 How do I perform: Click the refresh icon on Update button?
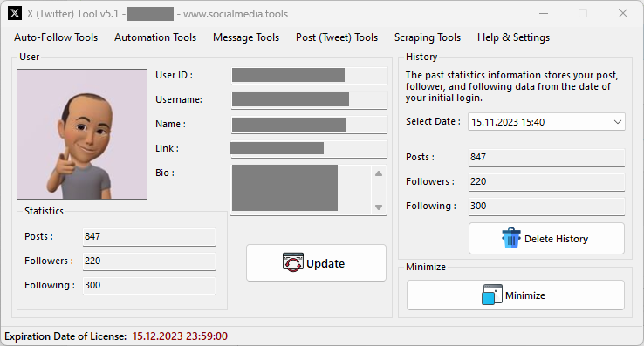(x=293, y=262)
